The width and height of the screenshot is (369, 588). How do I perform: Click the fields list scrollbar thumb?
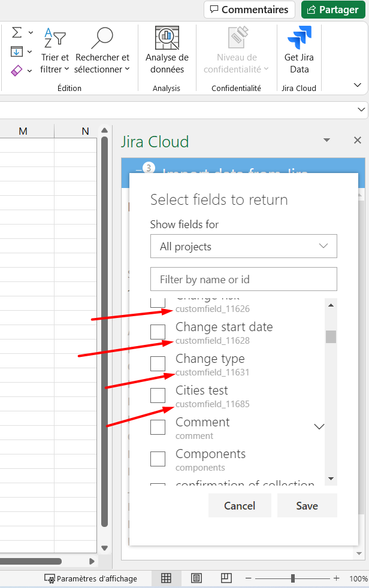tap(331, 337)
